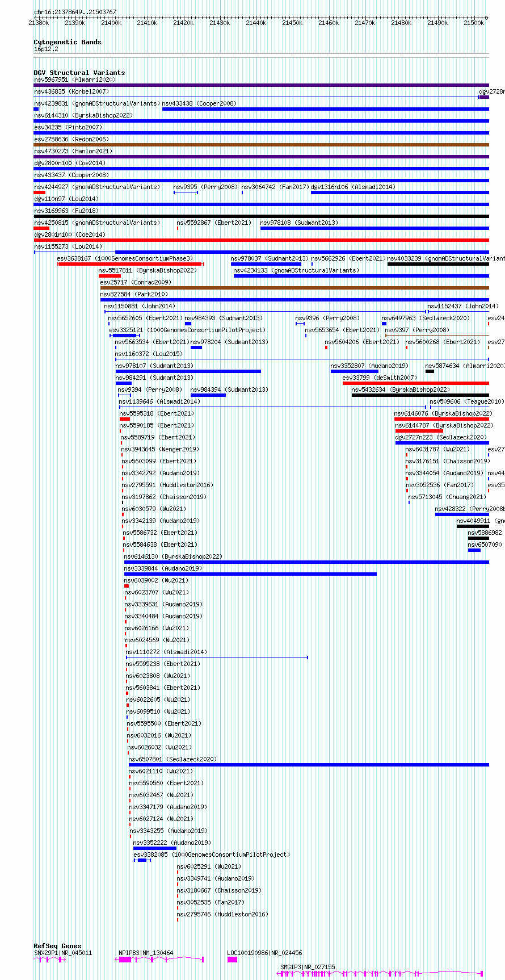This screenshot has width=505, height=980.
Task: Click nsv6146130 (ByrskaBishop2022) label
Action: click(x=173, y=556)
